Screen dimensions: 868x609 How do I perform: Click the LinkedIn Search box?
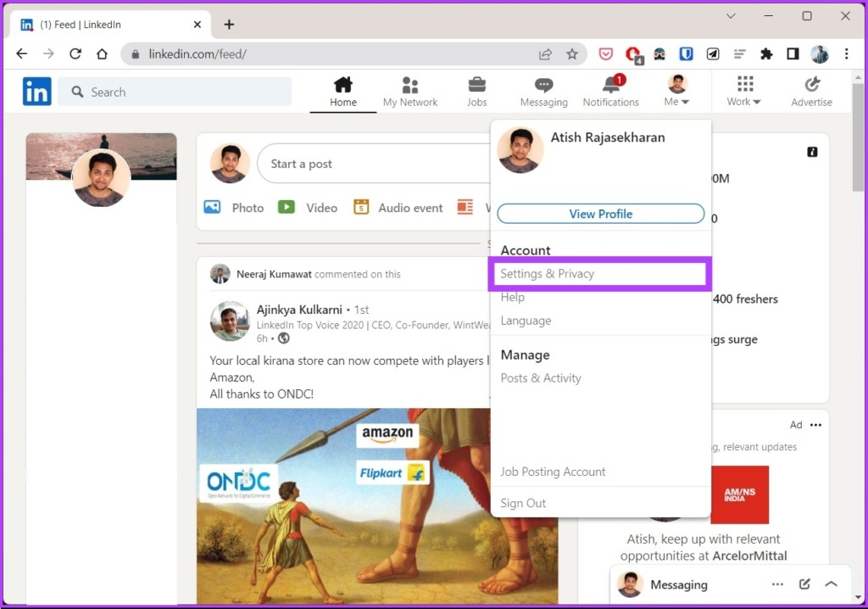175,92
